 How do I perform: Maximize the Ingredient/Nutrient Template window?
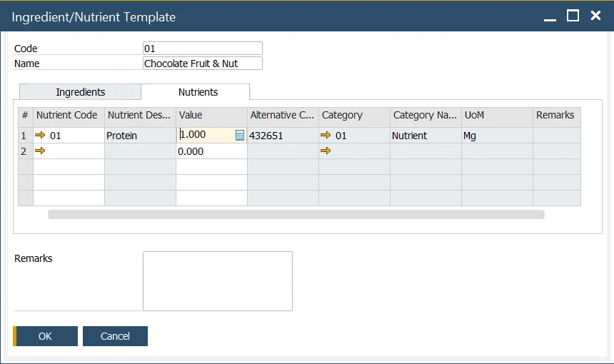click(x=573, y=16)
